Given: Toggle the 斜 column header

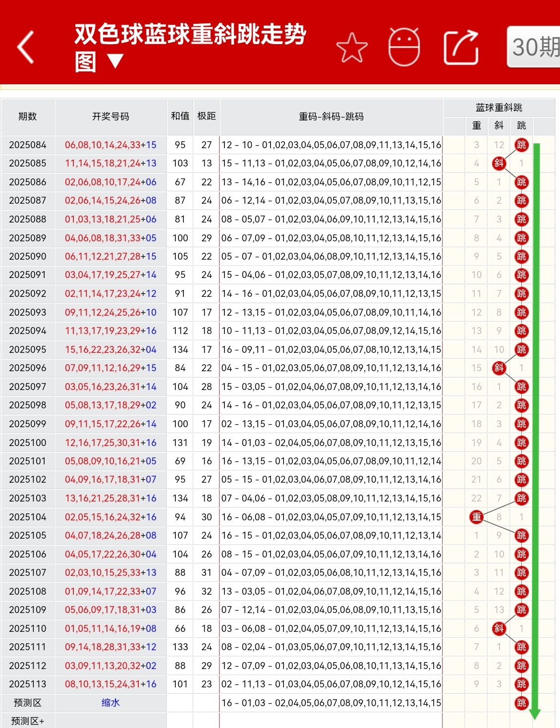Looking at the screenshot, I should click(499, 126).
